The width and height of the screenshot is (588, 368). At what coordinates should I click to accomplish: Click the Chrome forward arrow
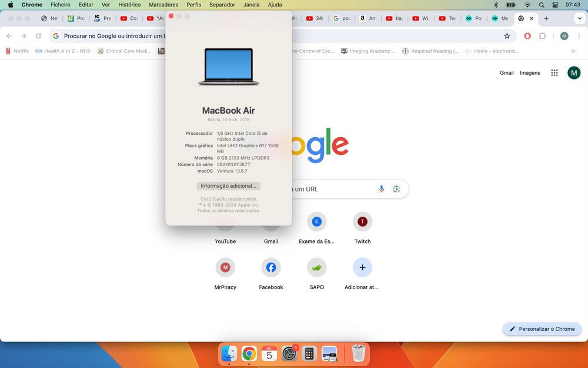pyautogui.click(x=24, y=36)
